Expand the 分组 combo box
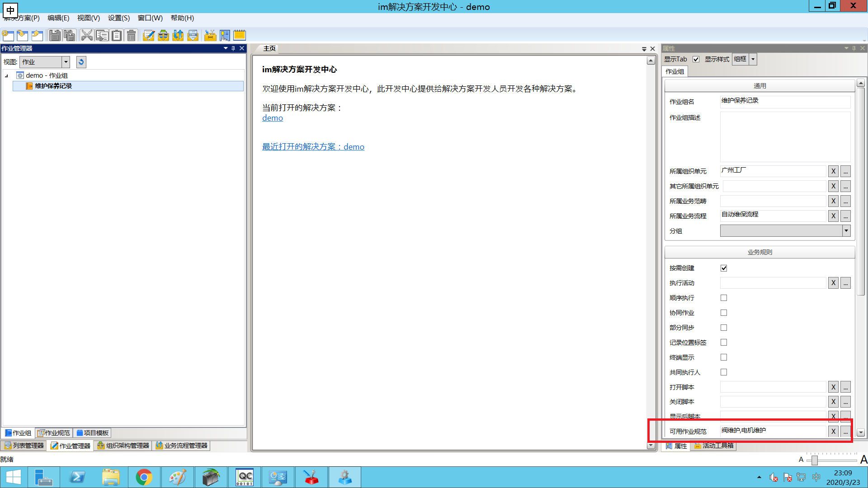The image size is (868, 488). pyautogui.click(x=846, y=231)
